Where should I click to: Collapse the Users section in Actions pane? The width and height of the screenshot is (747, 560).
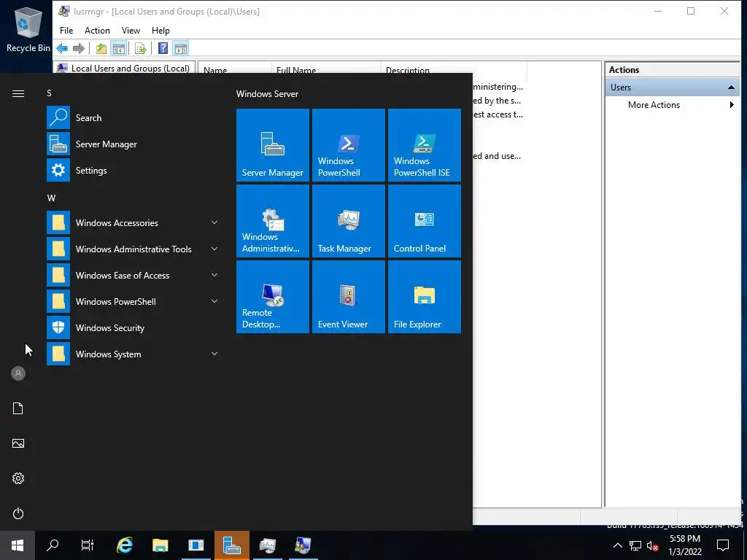(731, 87)
